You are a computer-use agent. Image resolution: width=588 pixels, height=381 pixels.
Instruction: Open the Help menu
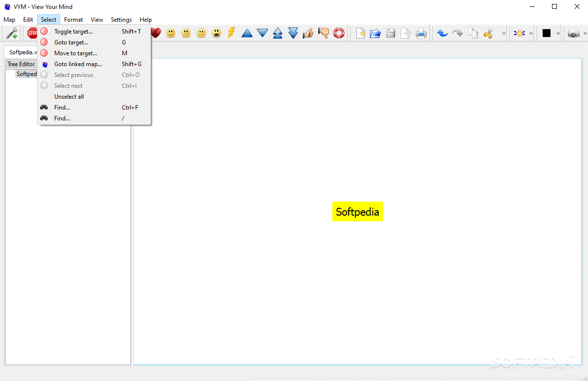[x=146, y=20]
